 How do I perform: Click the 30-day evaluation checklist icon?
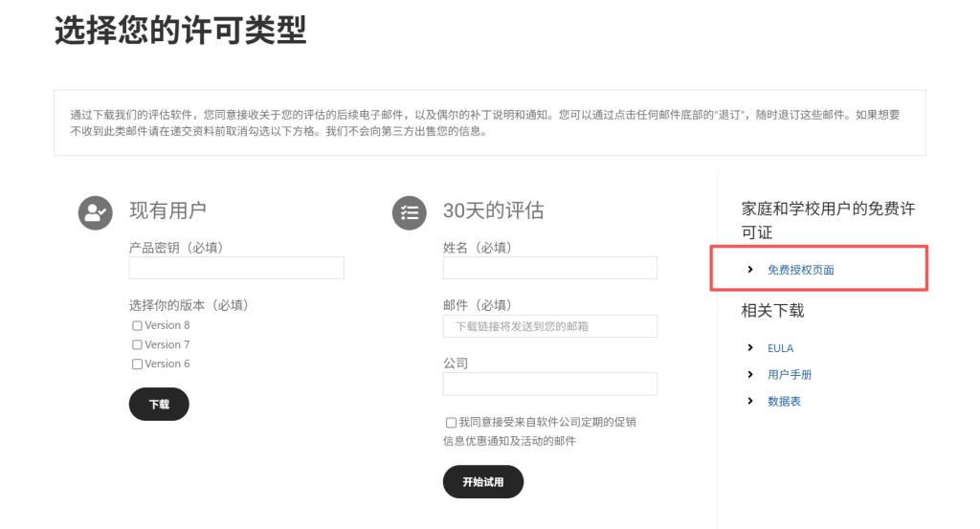pos(409,212)
